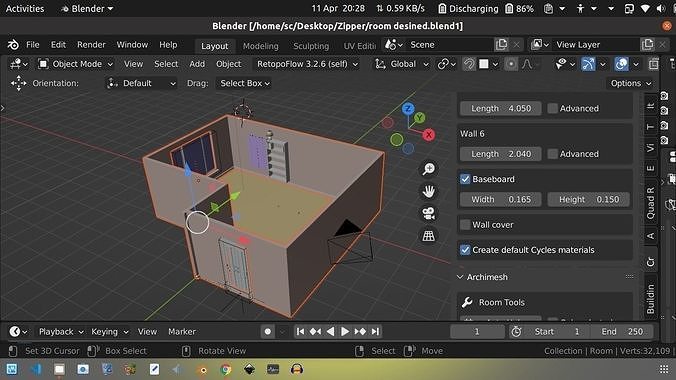The width and height of the screenshot is (676, 380).
Task: Toggle perspective/orthographic grid icon
Action: click(429, 236)
